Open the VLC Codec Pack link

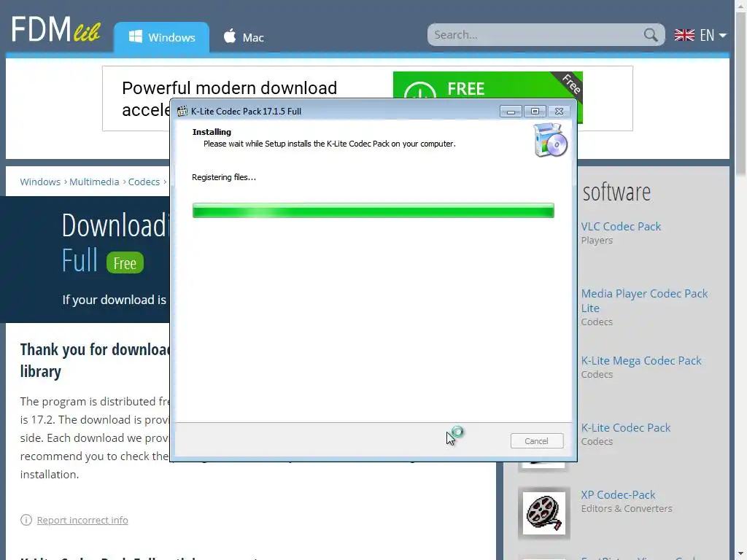[x=621, y=226]
